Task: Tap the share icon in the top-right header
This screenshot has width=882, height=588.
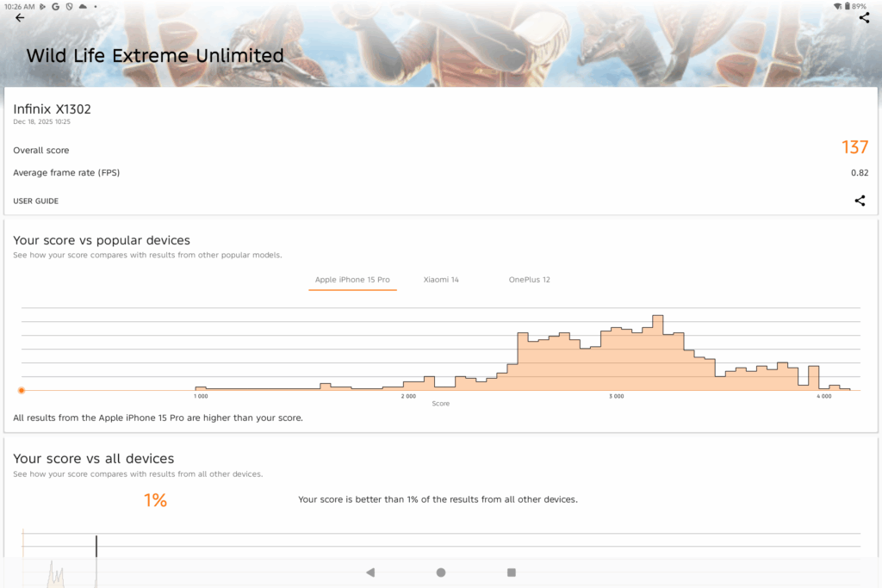Action: click(864, 18)
